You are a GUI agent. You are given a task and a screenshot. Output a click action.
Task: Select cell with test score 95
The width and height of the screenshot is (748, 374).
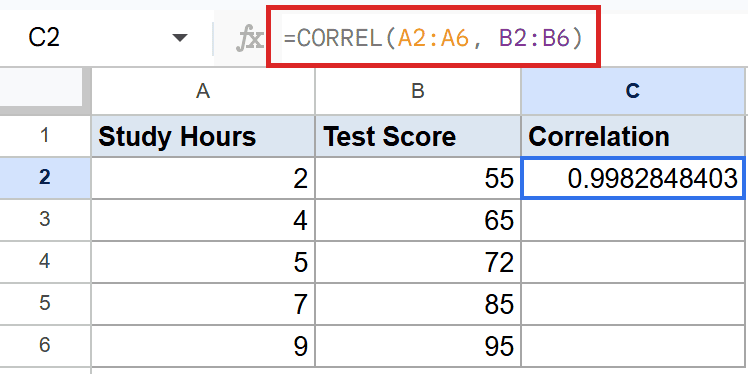click(418, 346)
